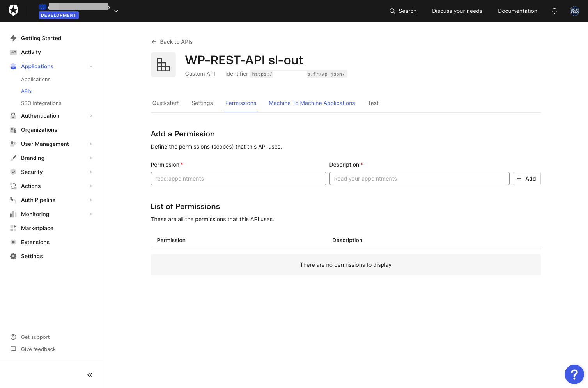Collapse the sidebar with double-chevron icon
The height and width of the screenshot is (388, 588).
click(x=90, y=375)
